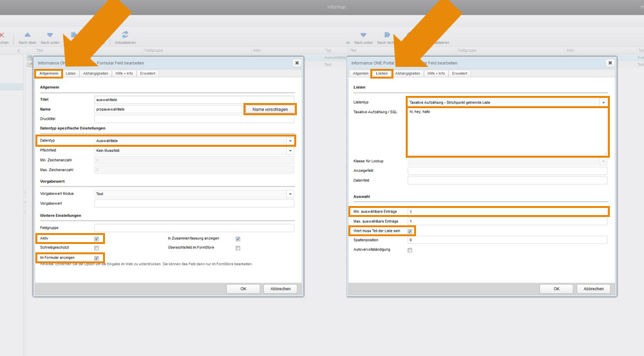Click Feldgruppe column header in left window
644x356 pixels.
(154, 50)
